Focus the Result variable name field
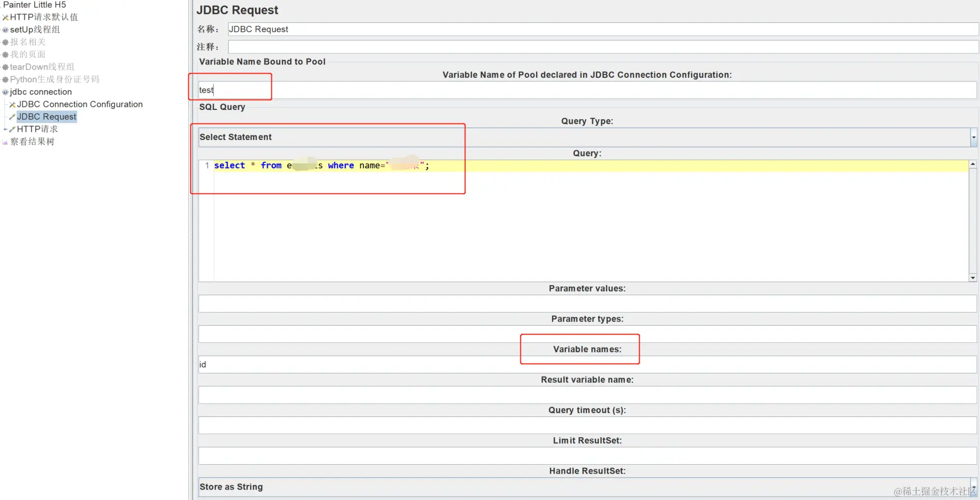This screenshot has height=500, width=980. (587, 395)
